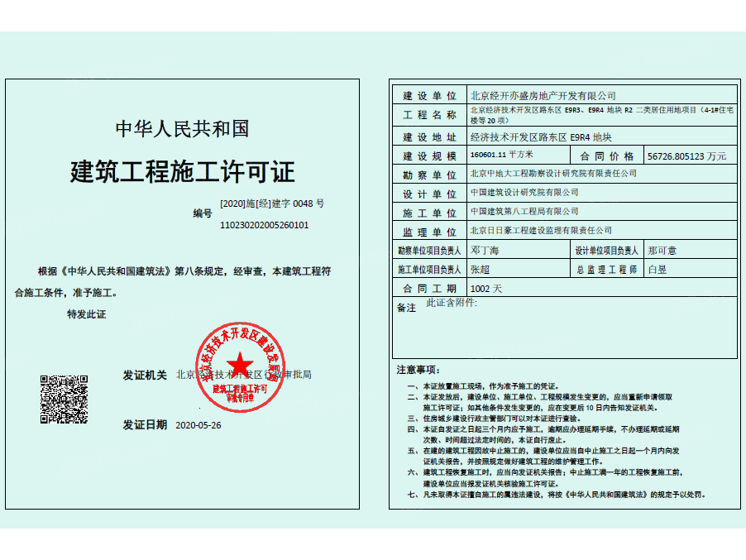Click the 备注 label
Image resolution: width=746 pixels, height=560 pixels.
tap(406, 308)
